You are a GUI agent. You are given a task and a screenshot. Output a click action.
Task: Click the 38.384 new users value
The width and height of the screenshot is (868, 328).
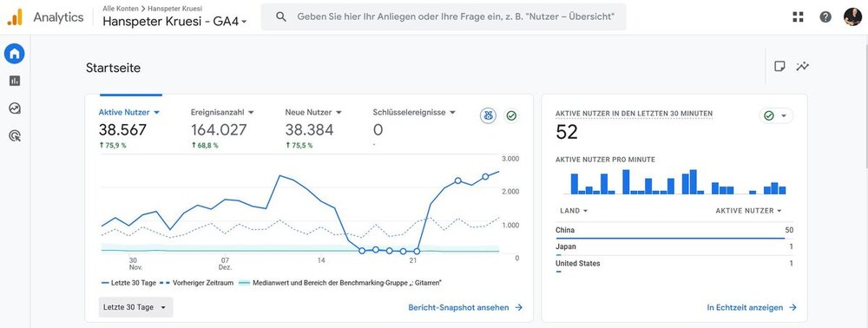(x=310, y=130)
